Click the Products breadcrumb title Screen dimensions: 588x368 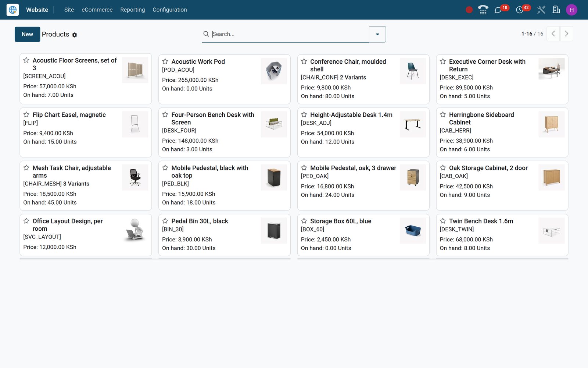point(55,34)
